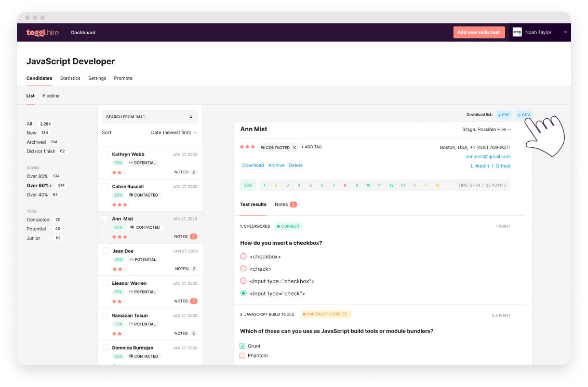
Task: Click Kathryn Webb's star rating
Action: coord(119,172)
